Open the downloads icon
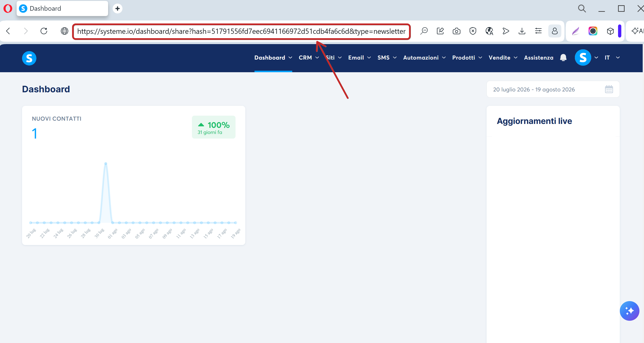644x343 pixels. pos(522,31)
